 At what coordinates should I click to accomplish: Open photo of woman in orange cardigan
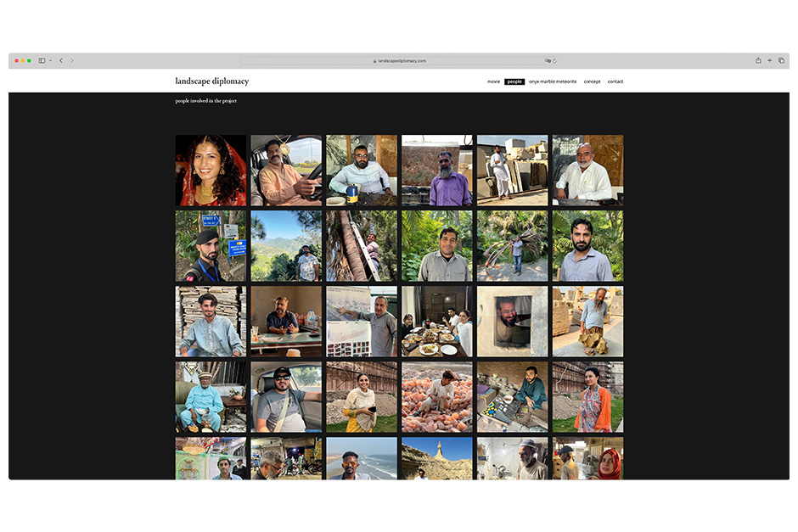[587, 397]
